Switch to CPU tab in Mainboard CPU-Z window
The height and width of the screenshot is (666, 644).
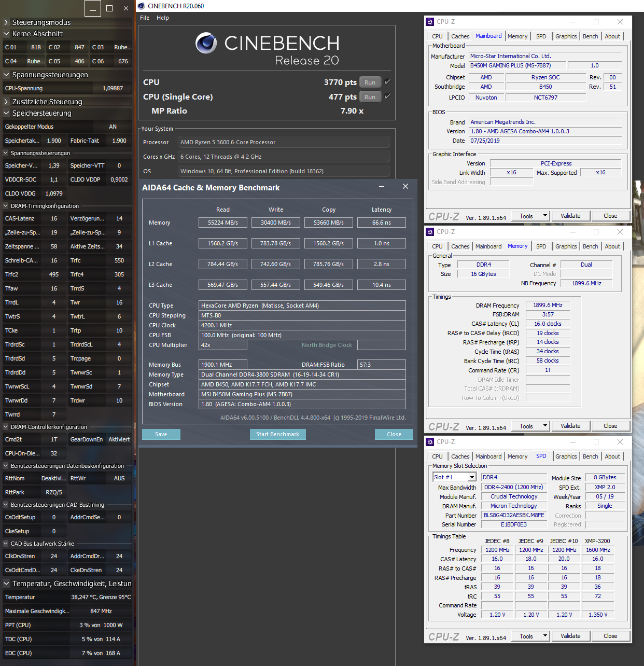pos(437,36)
